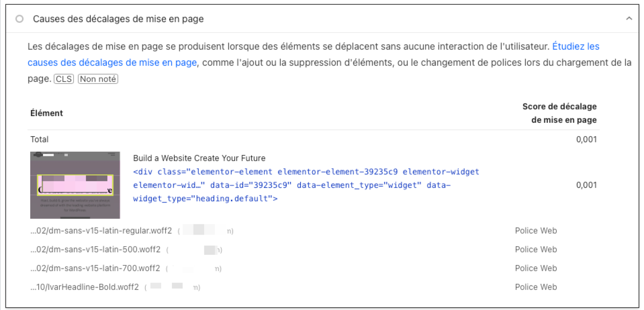The image size is (644, 310).
Task: Click the Total 0,001 score value
Action: (x=586, y=139)
